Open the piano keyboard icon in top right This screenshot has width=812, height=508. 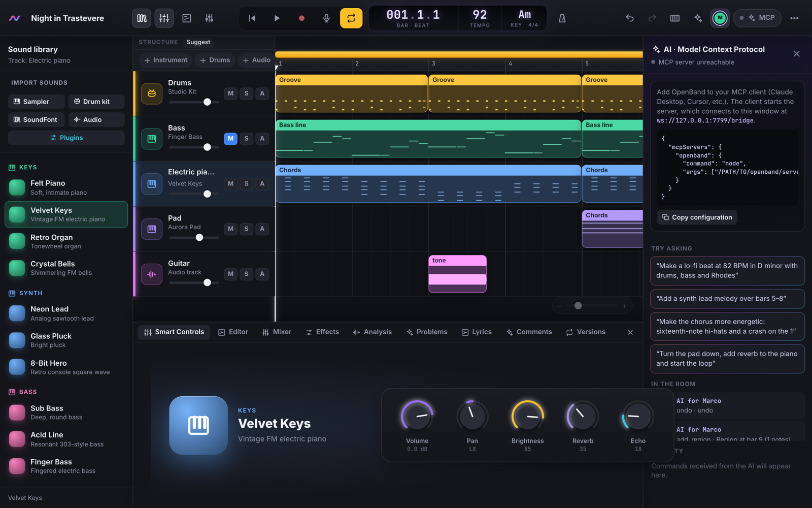(x=675, y=18)
